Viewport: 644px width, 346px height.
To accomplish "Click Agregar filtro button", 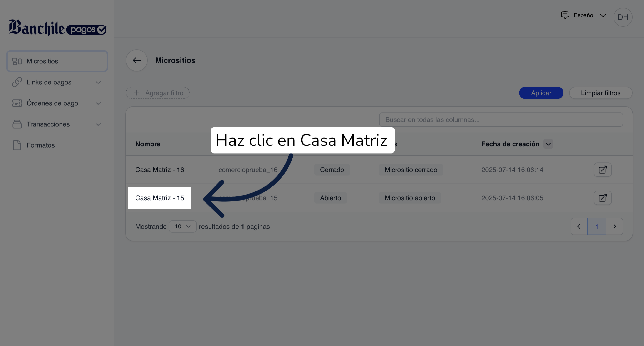I will (x=157, y=93).
